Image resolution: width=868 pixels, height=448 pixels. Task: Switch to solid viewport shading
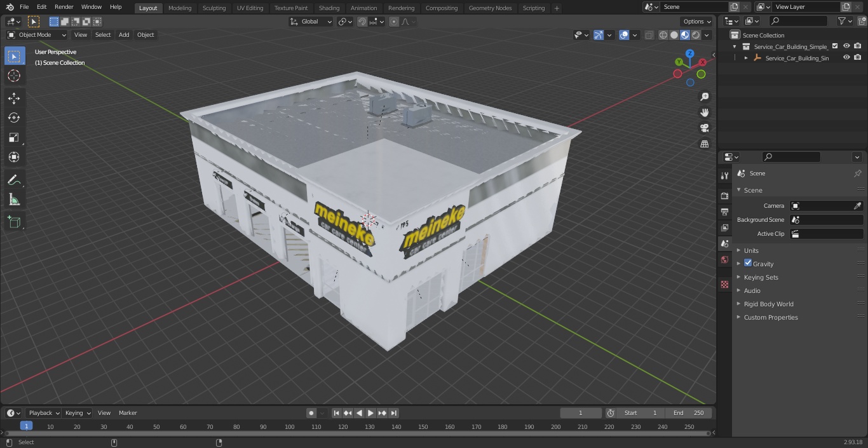[674, 35]
